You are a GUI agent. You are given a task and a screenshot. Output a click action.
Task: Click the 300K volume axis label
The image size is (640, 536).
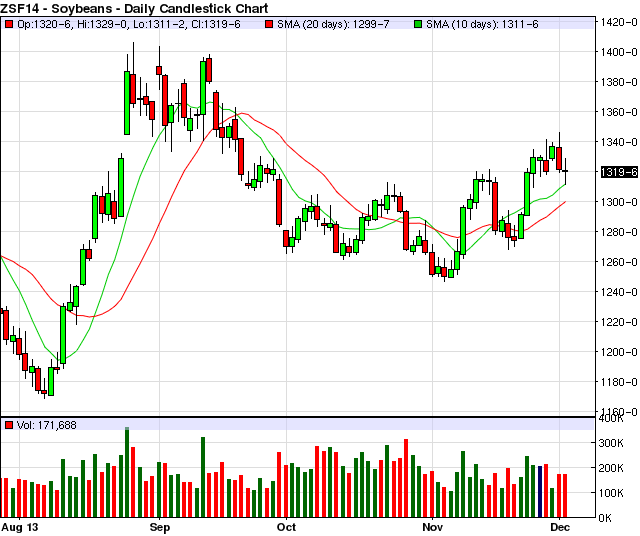click(611, 443)
